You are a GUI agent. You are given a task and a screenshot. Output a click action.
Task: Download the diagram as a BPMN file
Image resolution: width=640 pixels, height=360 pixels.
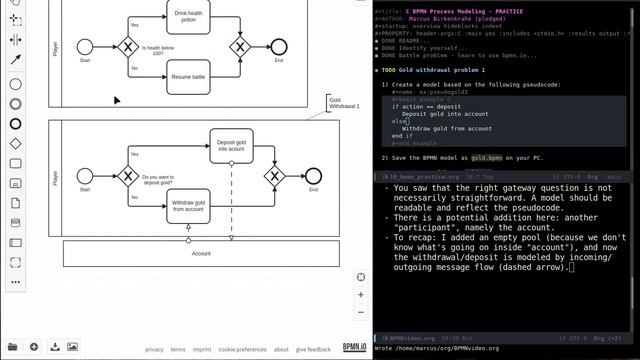point(55,347)
